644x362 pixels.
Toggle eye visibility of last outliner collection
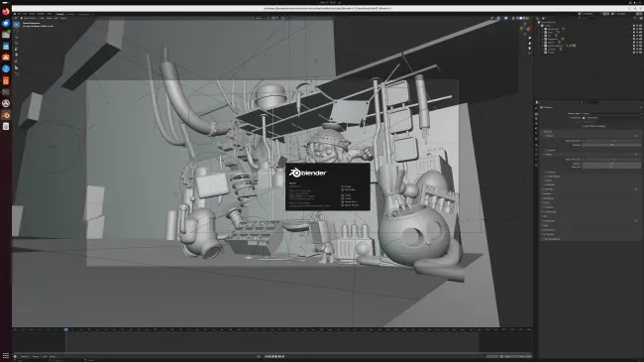point(637,53)
